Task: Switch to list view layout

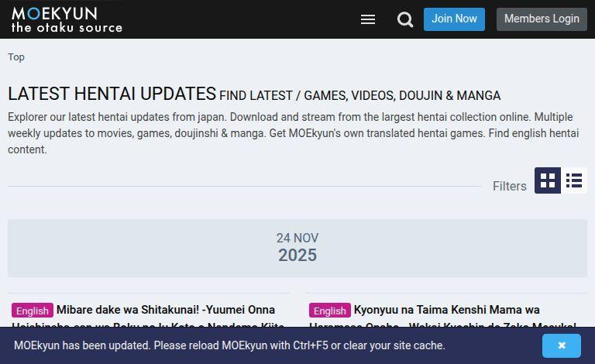Action: pyautogui.click(x=574, y=180)
